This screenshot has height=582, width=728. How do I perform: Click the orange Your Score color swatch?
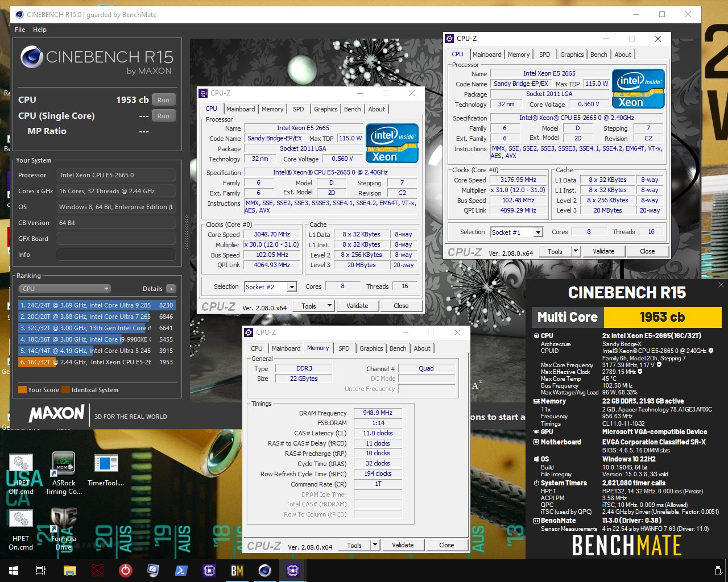[x=22, y=390]
